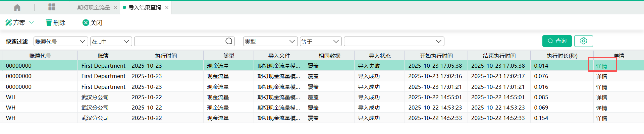Click the green 查询 button
Screen dimensions: 644x134
[557, 41]
